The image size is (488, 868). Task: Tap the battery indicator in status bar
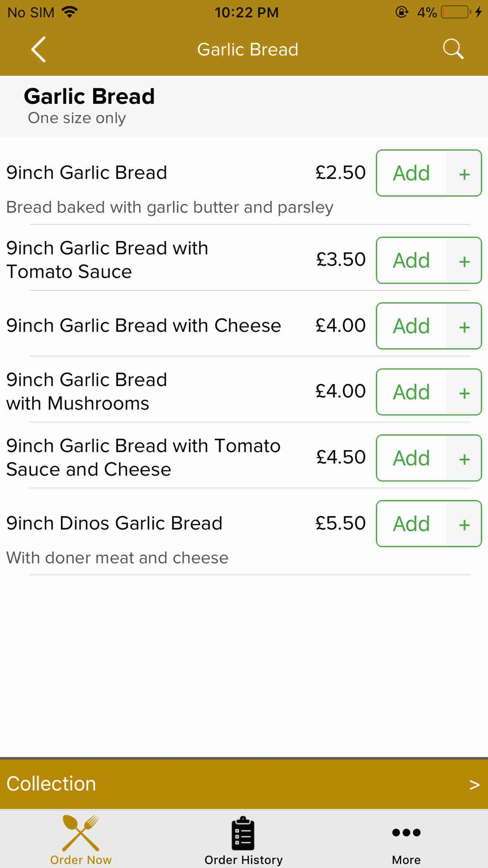[x=456, y=12]
